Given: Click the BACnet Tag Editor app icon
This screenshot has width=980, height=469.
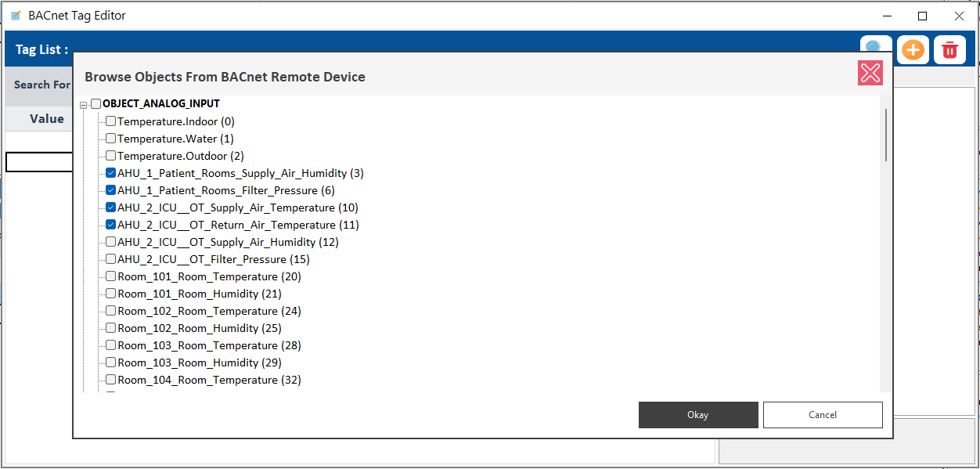Looking at the screenshot, I should tap(16, 16).
